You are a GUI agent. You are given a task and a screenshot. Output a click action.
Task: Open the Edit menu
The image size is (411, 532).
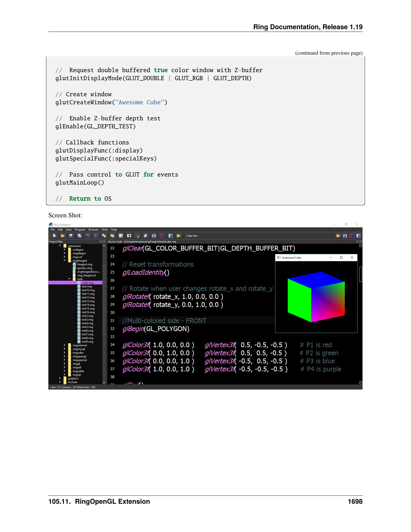pos(60,230)
